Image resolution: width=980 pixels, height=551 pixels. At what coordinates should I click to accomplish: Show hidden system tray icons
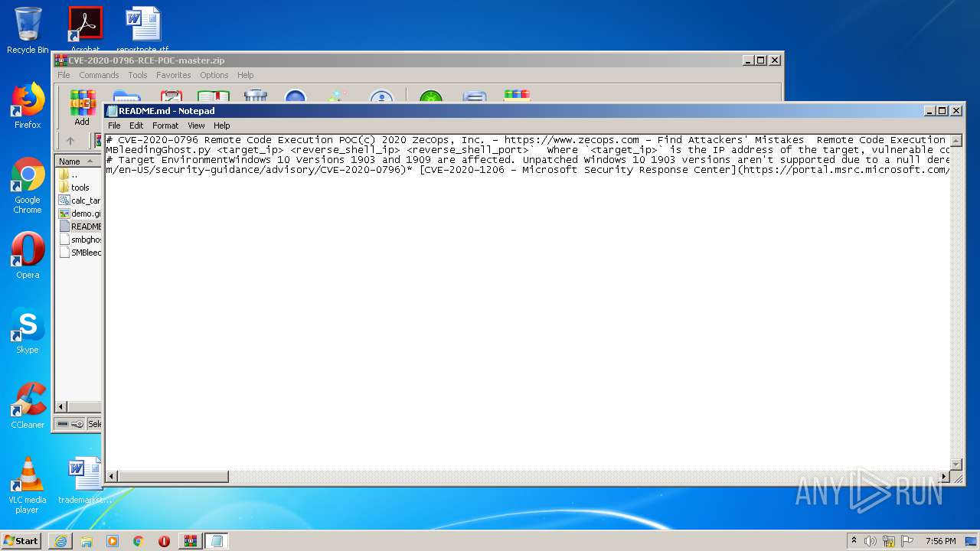pos(854,540)
